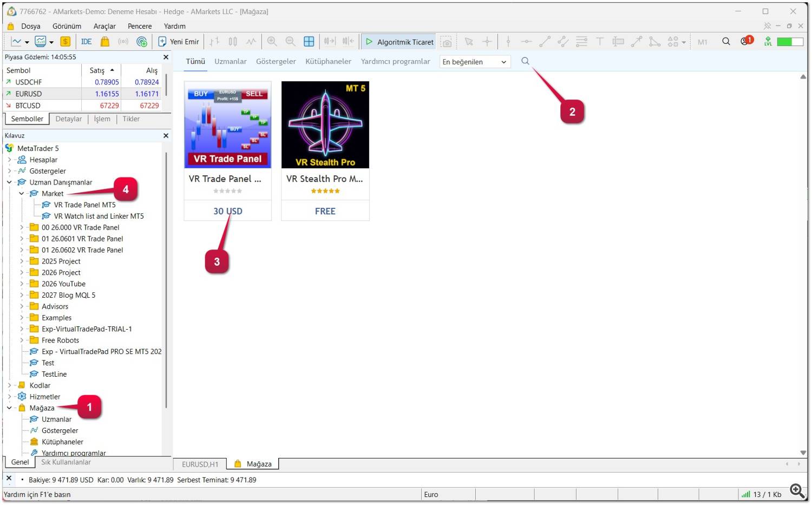The image size is (812, 505).
Task: Click the M1 timeframe button
Action: pos(703,42)
